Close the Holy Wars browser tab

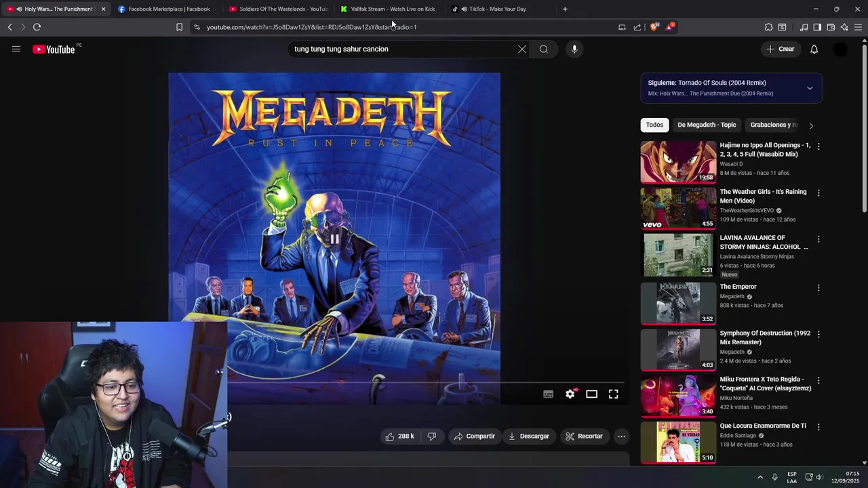(x=103, y=9)
